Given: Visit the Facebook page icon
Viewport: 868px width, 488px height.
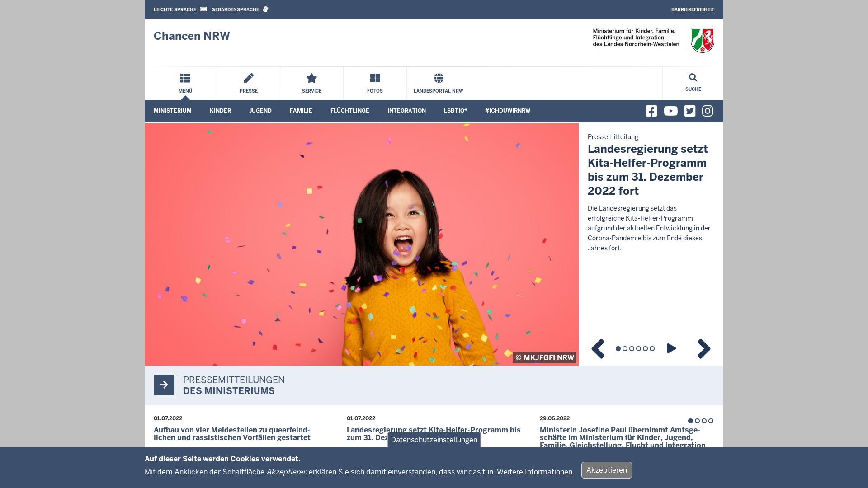Looking at the screenshot, I should point(651,111).
